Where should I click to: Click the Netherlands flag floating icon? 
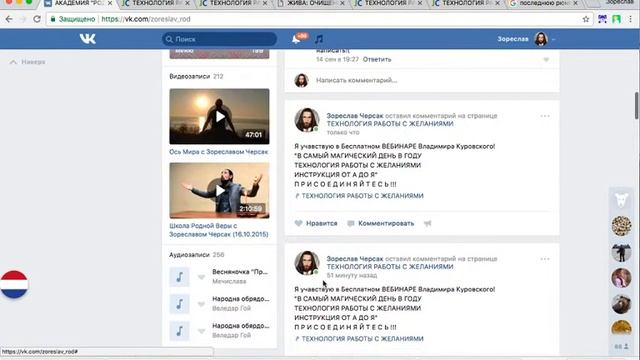14,284
